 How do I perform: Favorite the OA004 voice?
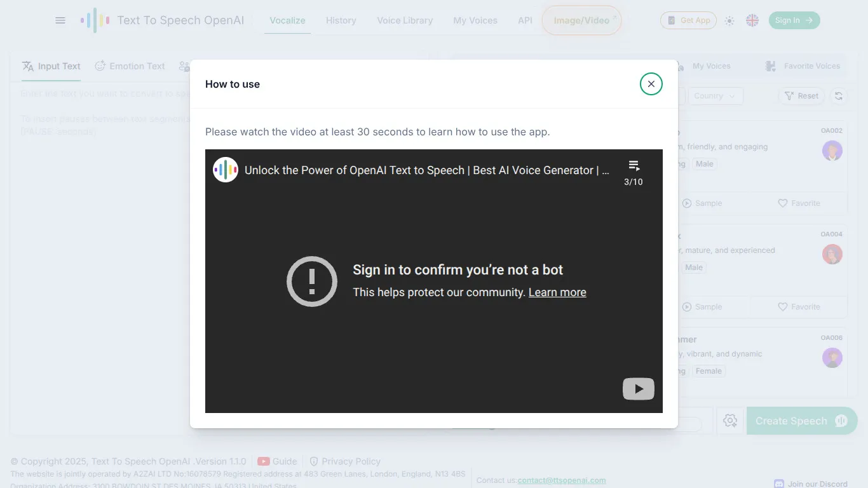[799, 307]
